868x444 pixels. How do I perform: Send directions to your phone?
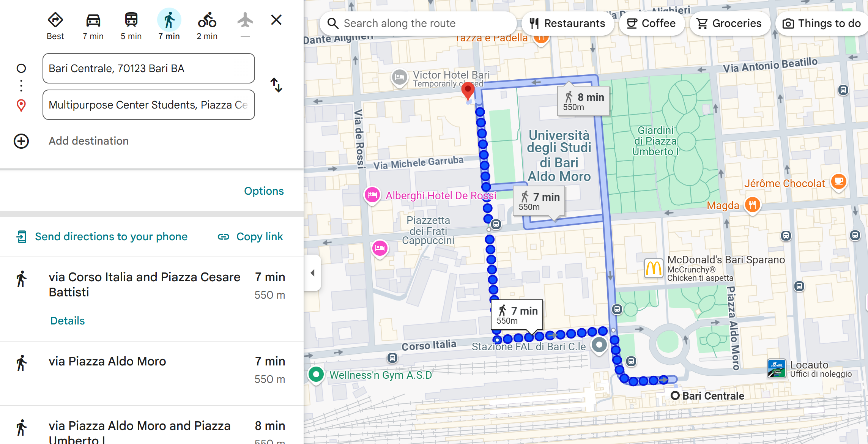[102, 237]
